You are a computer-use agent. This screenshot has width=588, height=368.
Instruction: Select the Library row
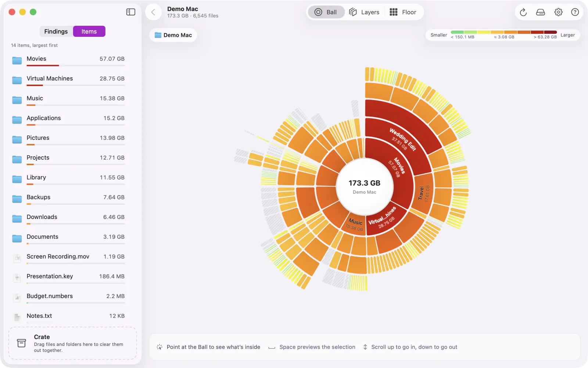coord(68,179)
